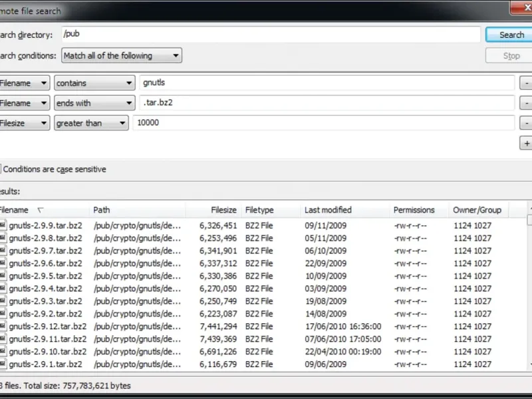532x399 pixels.
Task: Click the file icon of gnutls-2.9.8.tar.bz2
Action: tap(3, 238)
